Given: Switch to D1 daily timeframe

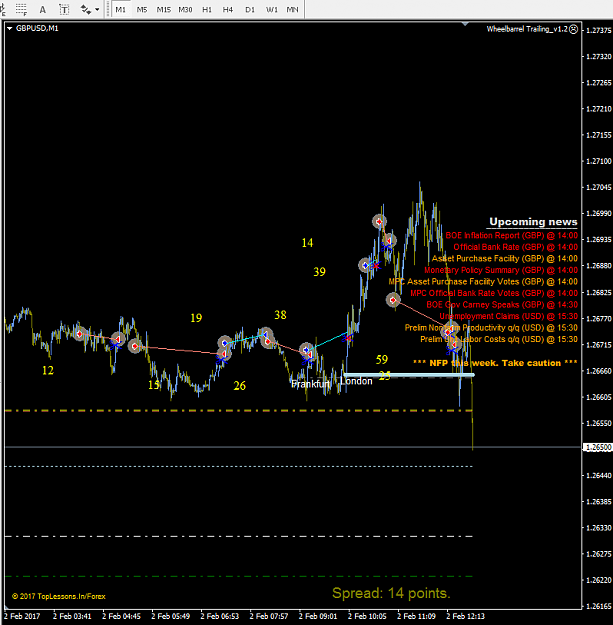Looking at the screenshot, I should pos(250,10).
